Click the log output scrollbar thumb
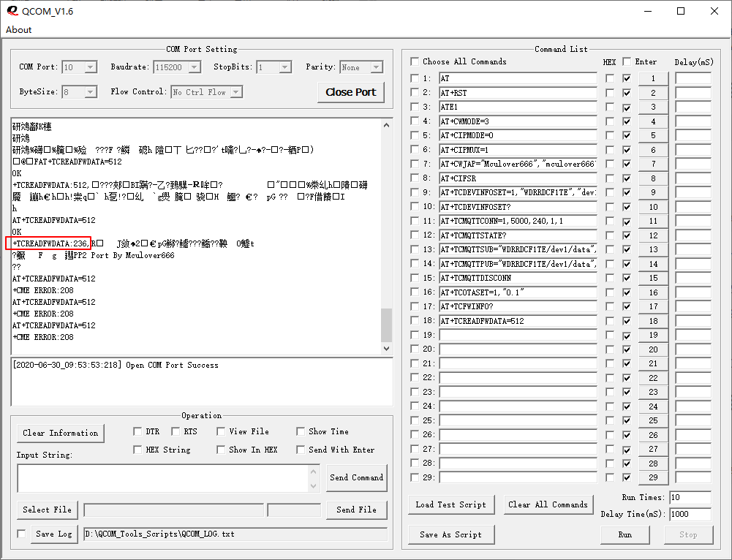 [x=387, y=325]
